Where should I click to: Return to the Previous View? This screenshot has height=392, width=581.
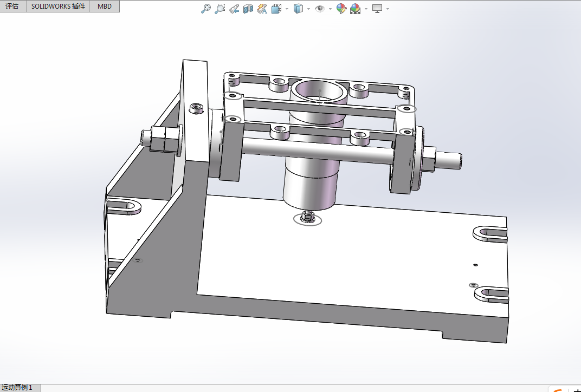[x=234, y=9]
